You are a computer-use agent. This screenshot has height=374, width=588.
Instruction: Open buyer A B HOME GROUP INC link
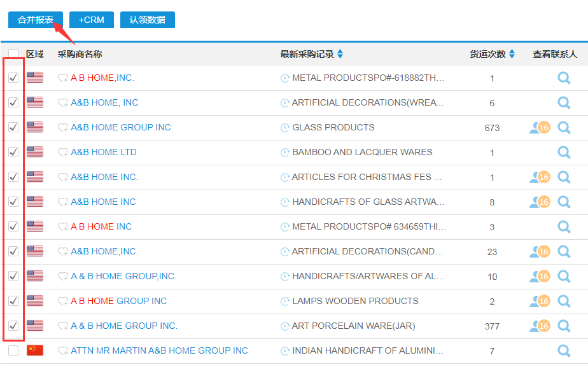[x=118, y=301]
